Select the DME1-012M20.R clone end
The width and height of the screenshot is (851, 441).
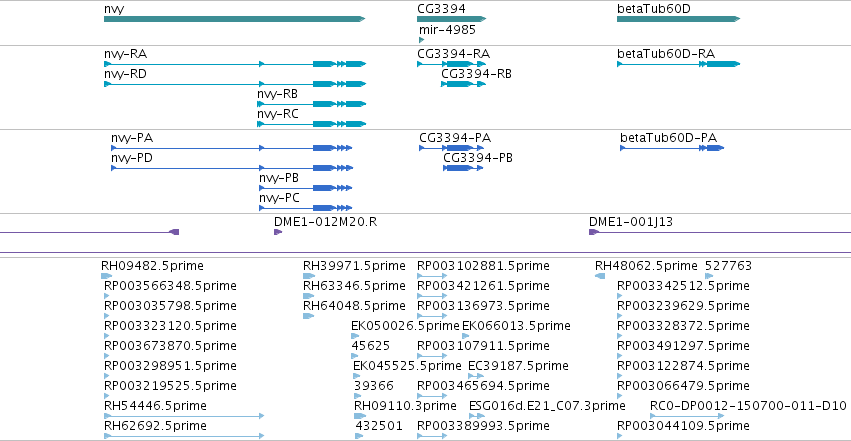click(x=278, y=232)
